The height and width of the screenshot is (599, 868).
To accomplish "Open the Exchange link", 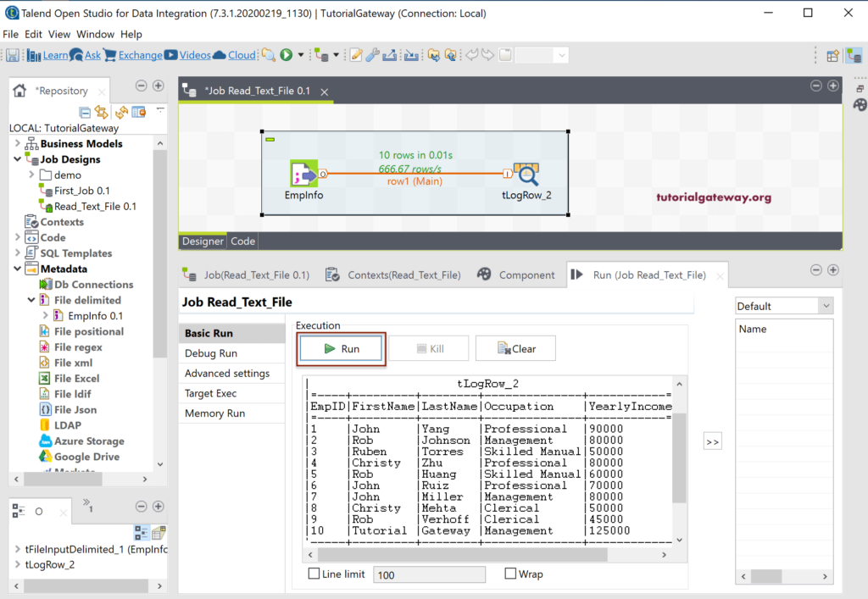I will pos(140,55).
